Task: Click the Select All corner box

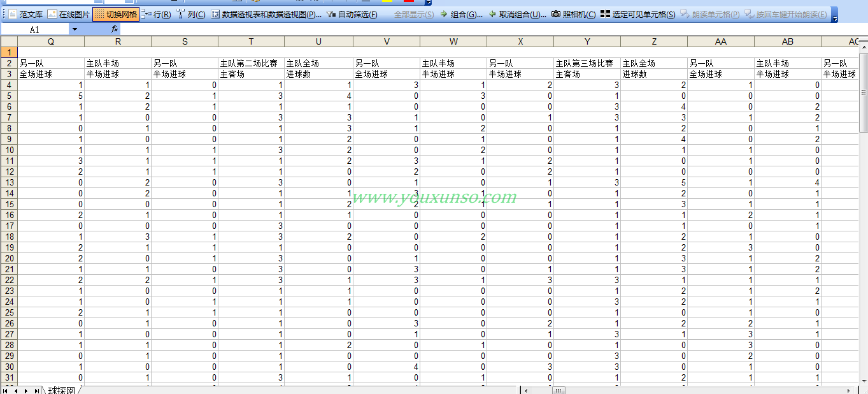Action: pos(9,41)
